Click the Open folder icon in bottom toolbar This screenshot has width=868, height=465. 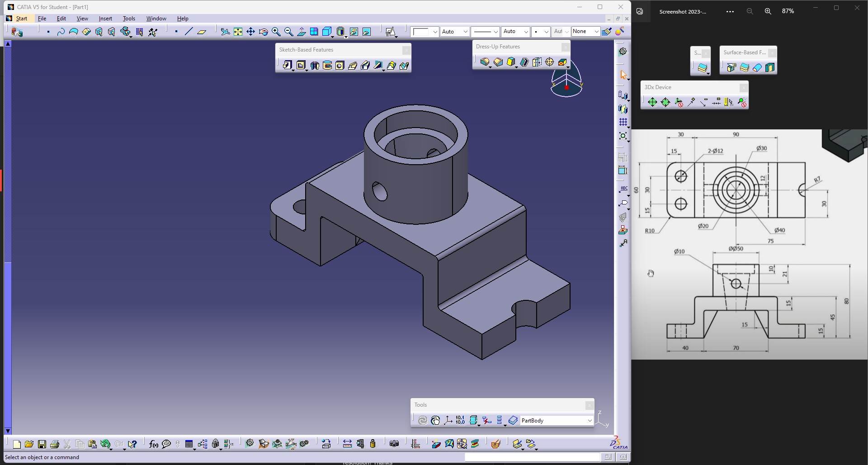click(29, 444)
